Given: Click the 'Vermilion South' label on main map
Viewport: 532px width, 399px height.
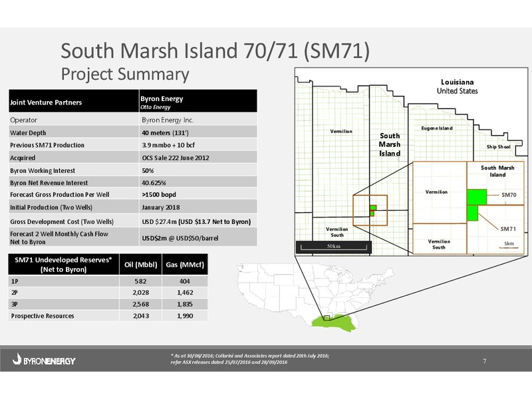Looking at the screenshot, I should coord(337,232).
